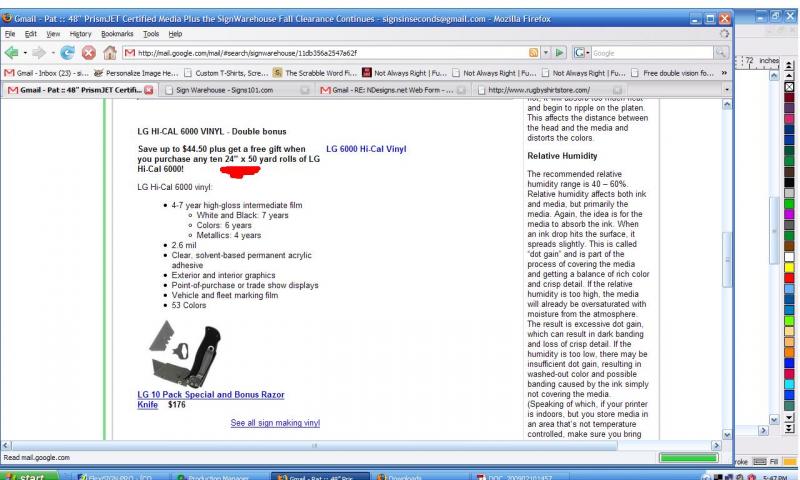
Task: Open the Back history dropdown arrow
Action: [25, 53]
